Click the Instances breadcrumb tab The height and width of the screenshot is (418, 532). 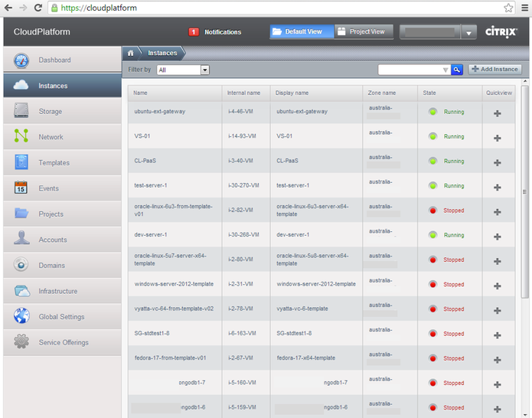162,53
